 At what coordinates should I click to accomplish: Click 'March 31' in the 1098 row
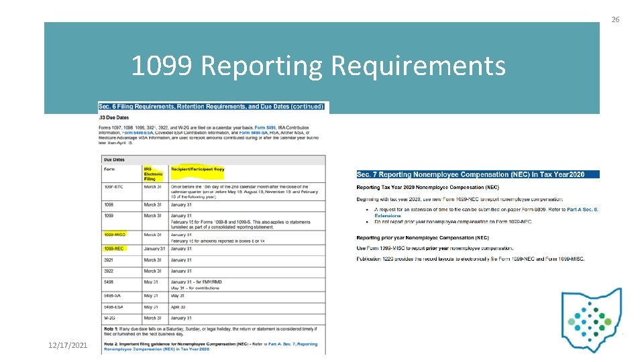pyautogui.click(x=153, y=204)
